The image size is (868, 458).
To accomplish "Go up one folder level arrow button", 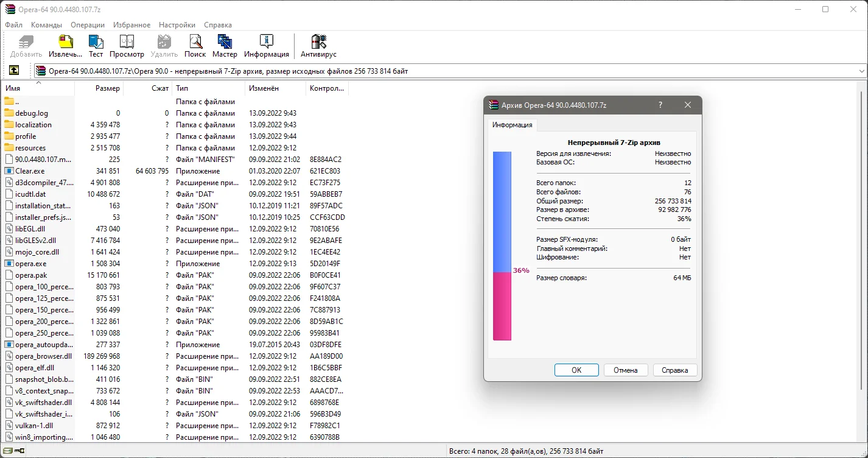I will click(14, 71).
